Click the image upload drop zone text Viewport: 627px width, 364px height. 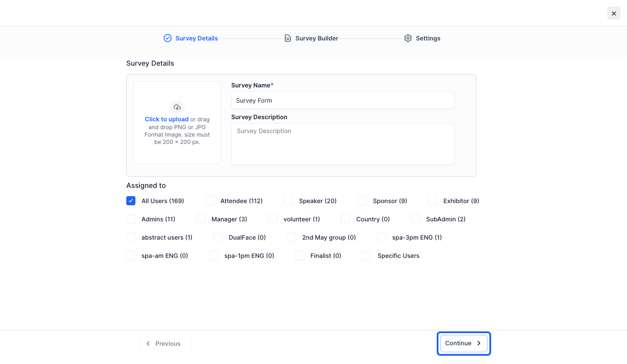coord(177,130)
